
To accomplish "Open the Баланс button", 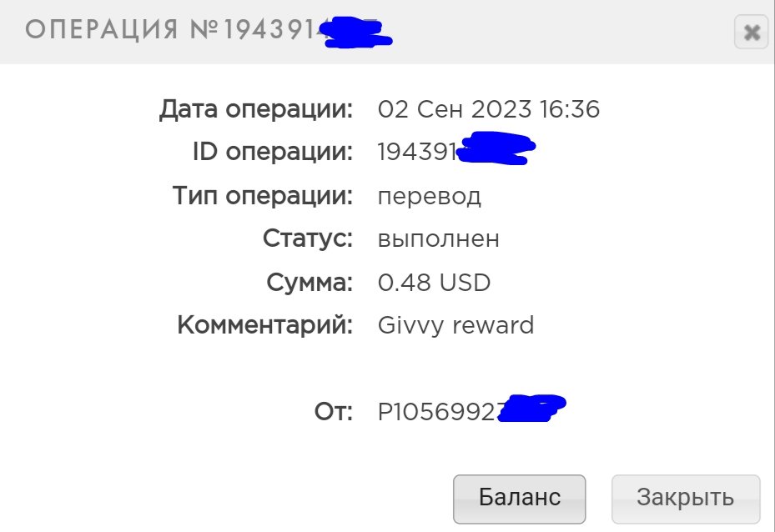I will click(519, 499).
